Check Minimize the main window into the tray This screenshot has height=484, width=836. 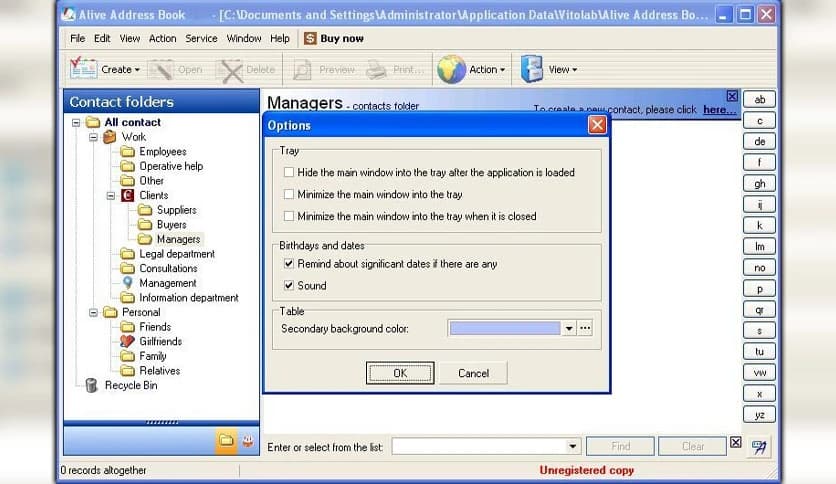[x=288, y=194]
